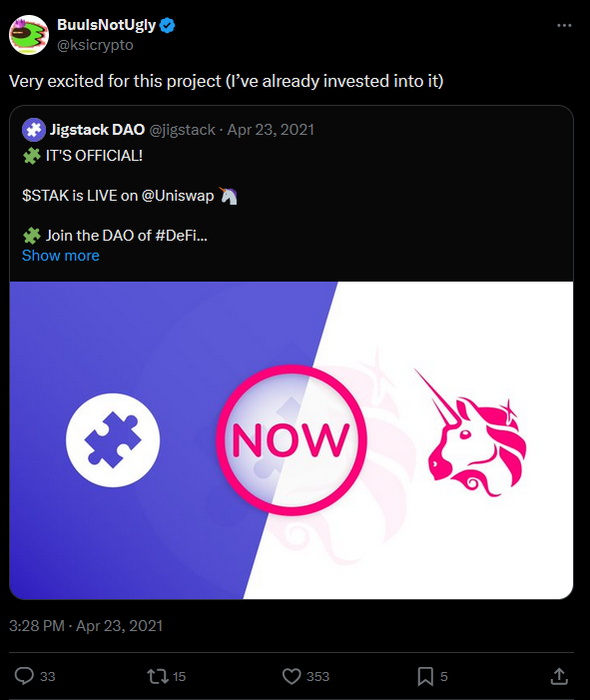
Task: Click the Jigstack DAO account name
Action: tap(97, 130)
